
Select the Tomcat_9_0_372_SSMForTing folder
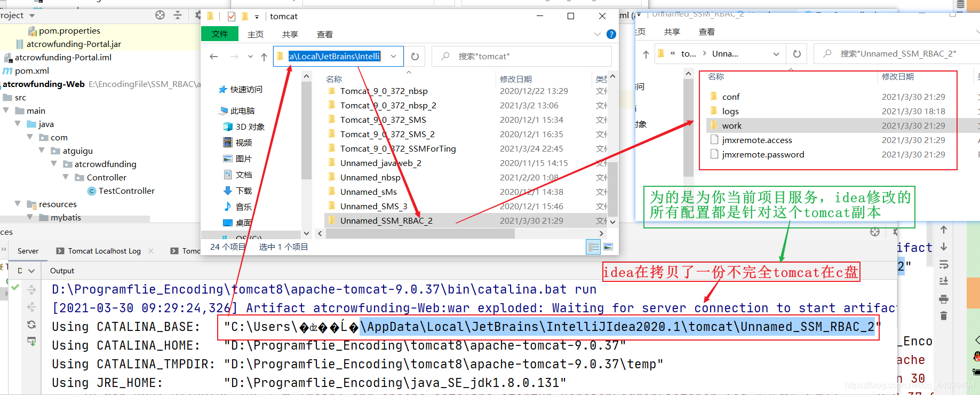click(x=398, y=149)
